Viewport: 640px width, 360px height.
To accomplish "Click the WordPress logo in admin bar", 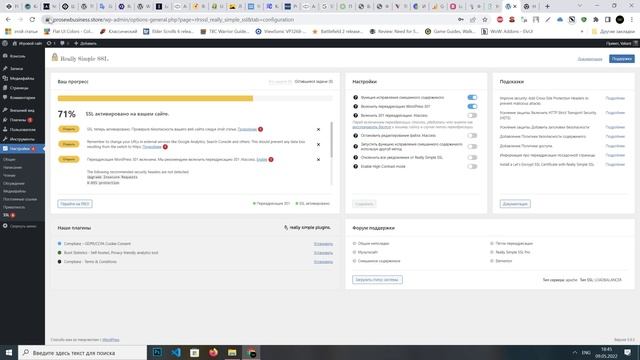I will click(x=5, y=43).
